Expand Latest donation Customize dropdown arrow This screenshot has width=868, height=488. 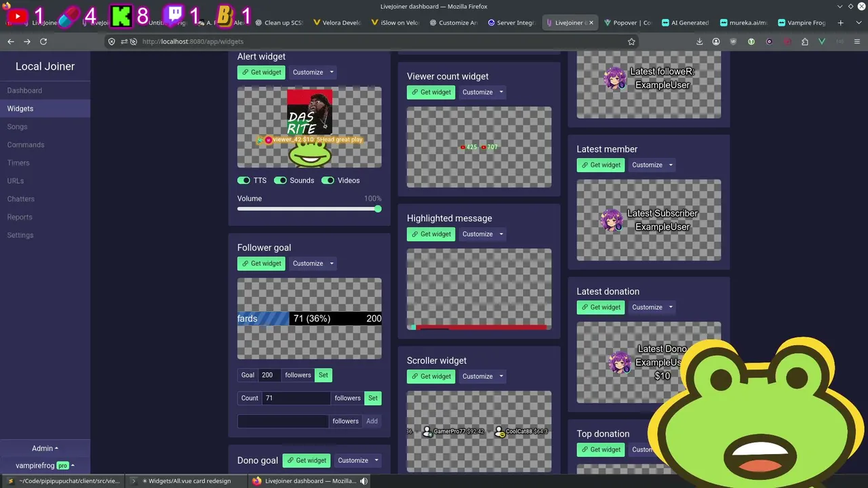[x=671, y=307]
